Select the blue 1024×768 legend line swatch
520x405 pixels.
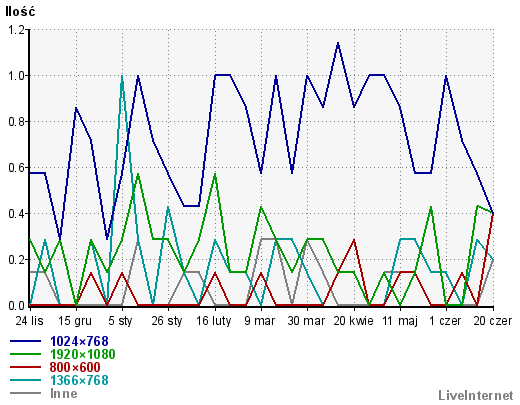pos(25,341)
